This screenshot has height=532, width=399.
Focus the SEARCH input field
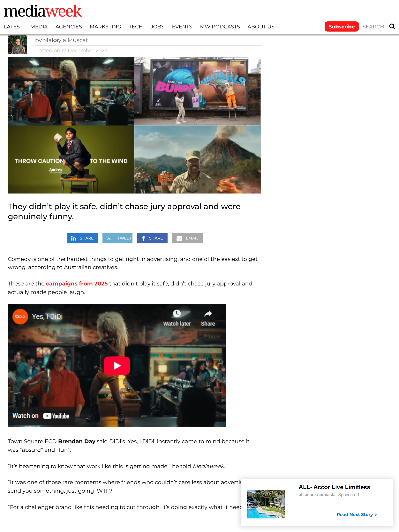pyautogui.click(x=373, y=27)
